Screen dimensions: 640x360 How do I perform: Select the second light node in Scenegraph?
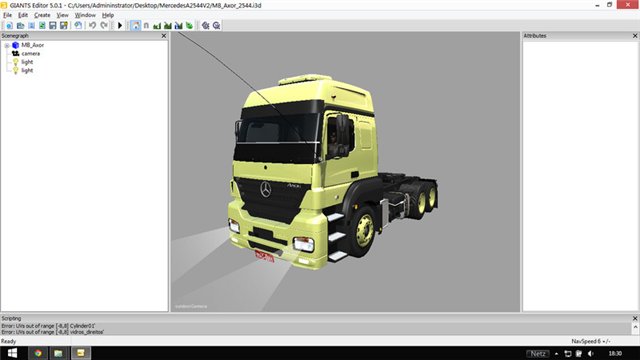click(27, 71)
